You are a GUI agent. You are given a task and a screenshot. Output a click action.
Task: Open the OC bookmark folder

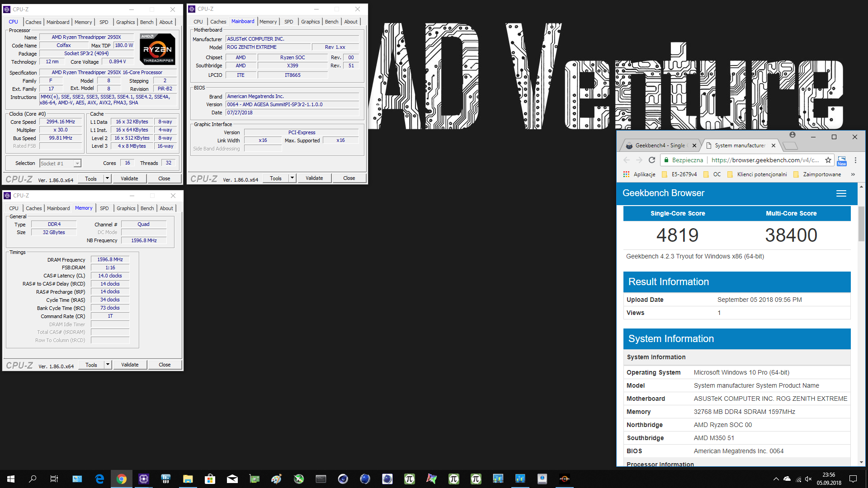712,174
